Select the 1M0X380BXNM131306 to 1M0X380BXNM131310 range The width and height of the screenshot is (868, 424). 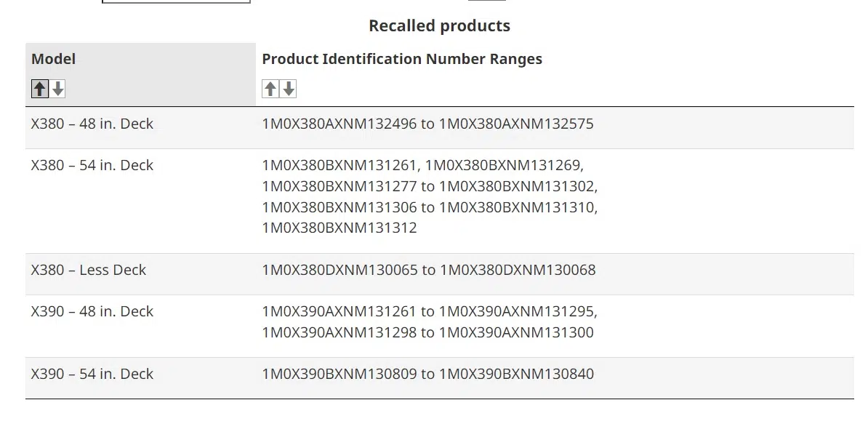429,207
